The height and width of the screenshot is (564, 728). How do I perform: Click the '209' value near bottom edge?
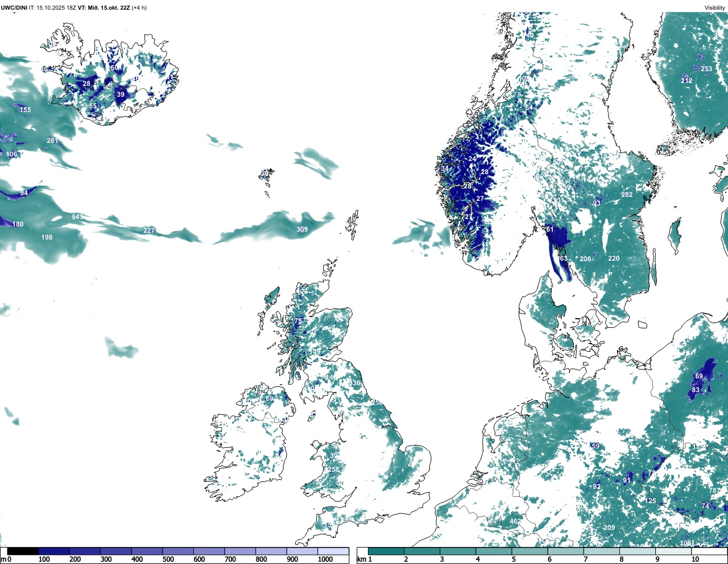click(x=609, y=528)
